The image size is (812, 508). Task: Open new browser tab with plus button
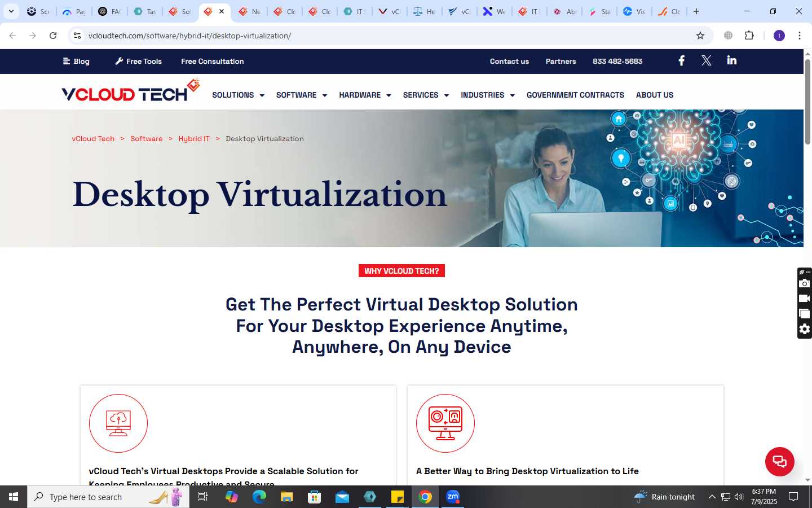point(696,11)
